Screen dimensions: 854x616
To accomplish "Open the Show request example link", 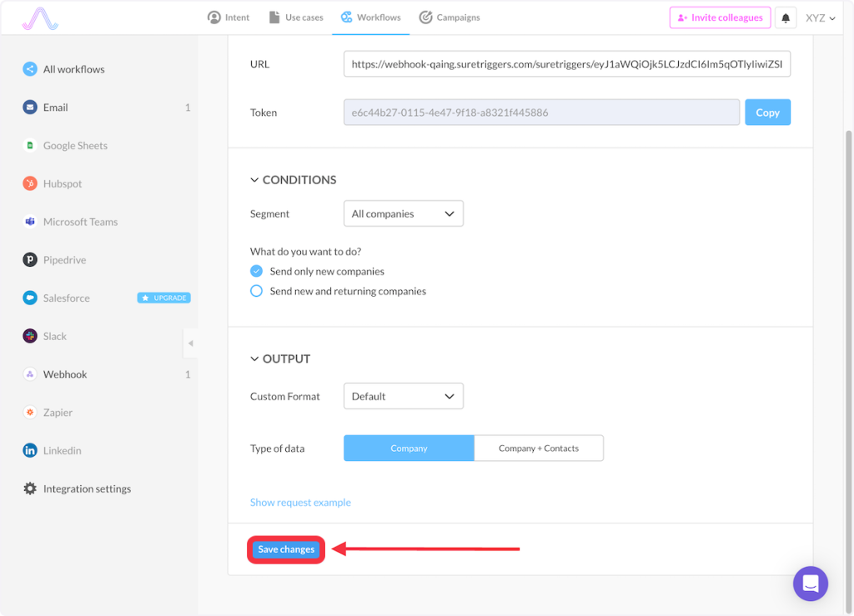I will pyautogui.click(x=300, y=503).
